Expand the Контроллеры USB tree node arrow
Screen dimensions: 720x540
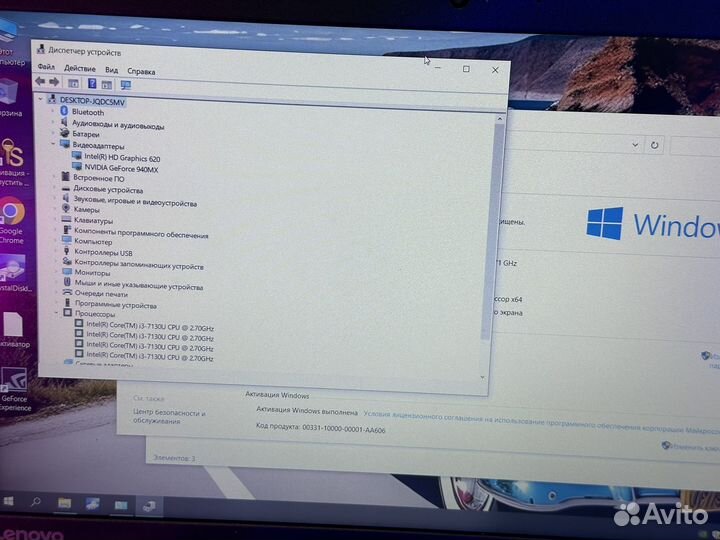(x=55, y=251)
